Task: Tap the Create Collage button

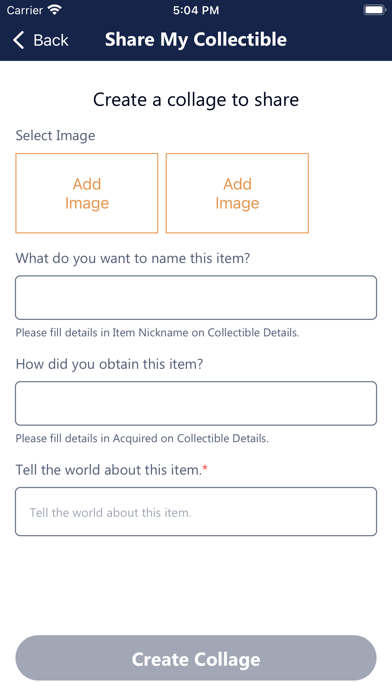Action: click(196, 658)
